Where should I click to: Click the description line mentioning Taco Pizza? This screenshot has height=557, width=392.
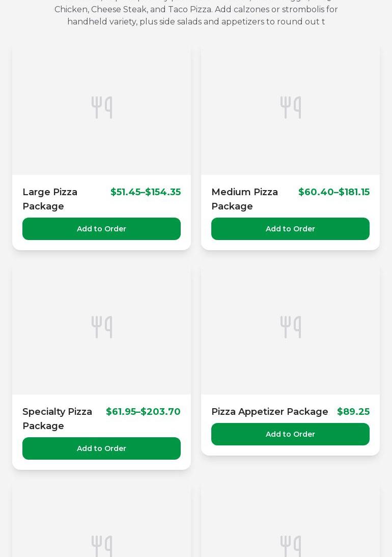click(196, 10)
